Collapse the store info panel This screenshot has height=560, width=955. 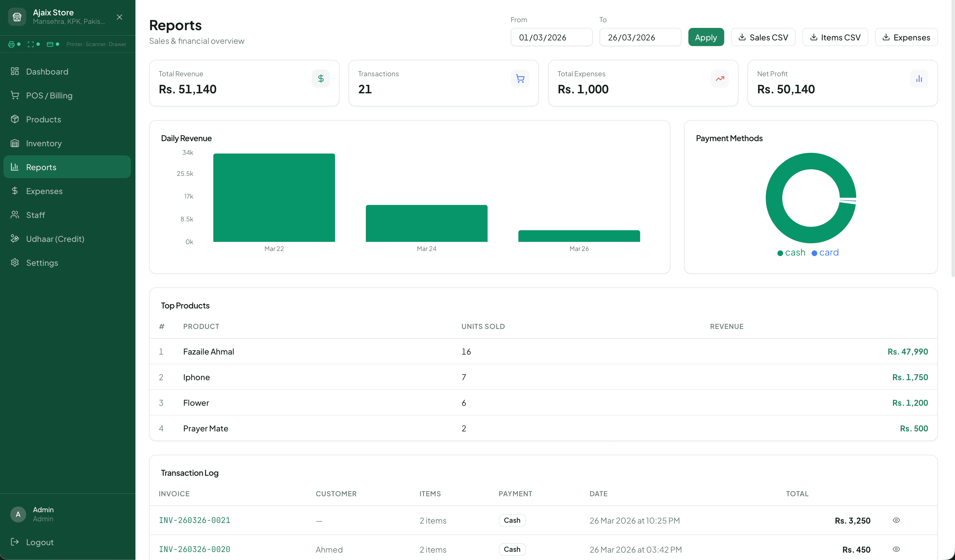tap(119, 17)
